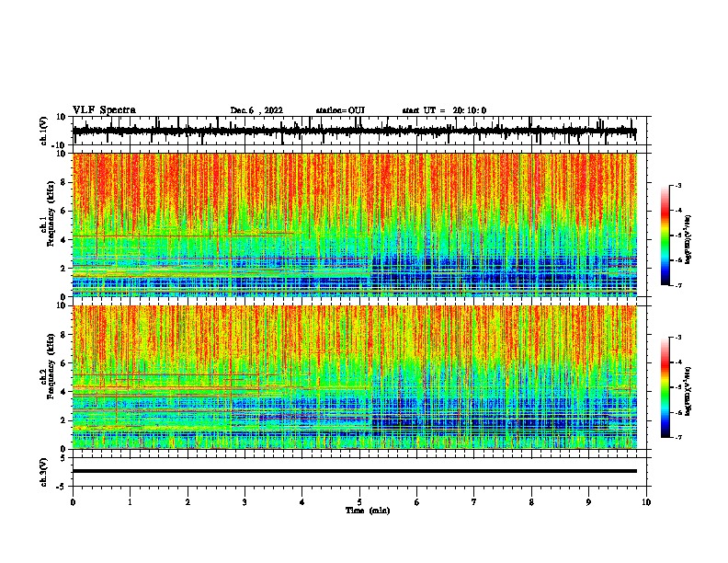Click the log(PSD) label beside the ch.1 colorbar
728x563 pixels.
pyautogui.click(x=688, y=240)
